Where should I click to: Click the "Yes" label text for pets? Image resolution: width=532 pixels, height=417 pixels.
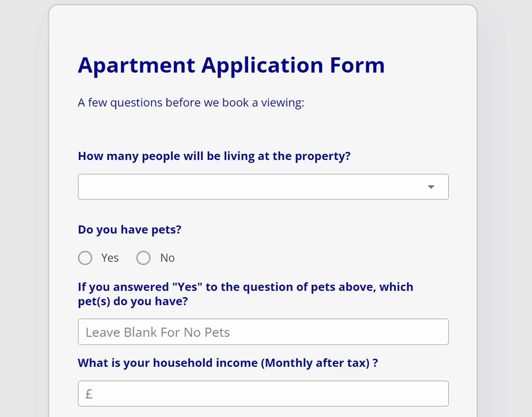tap(110, 258)
